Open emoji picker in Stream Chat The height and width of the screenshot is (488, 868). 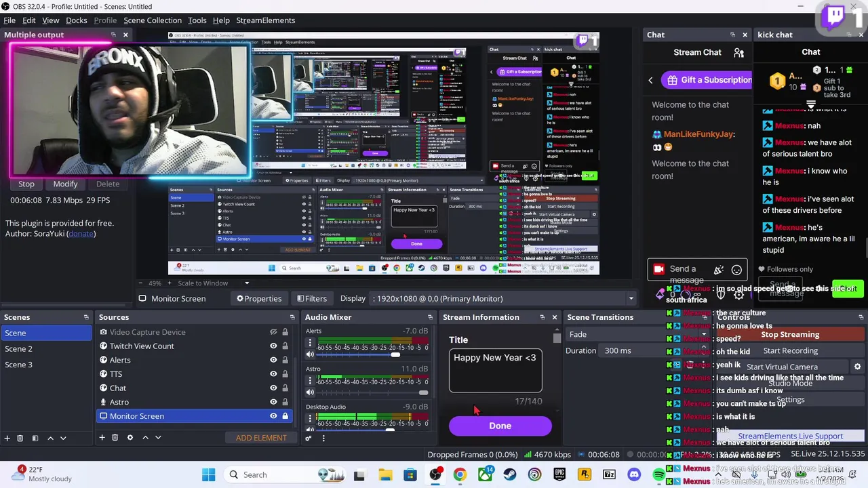736,270
